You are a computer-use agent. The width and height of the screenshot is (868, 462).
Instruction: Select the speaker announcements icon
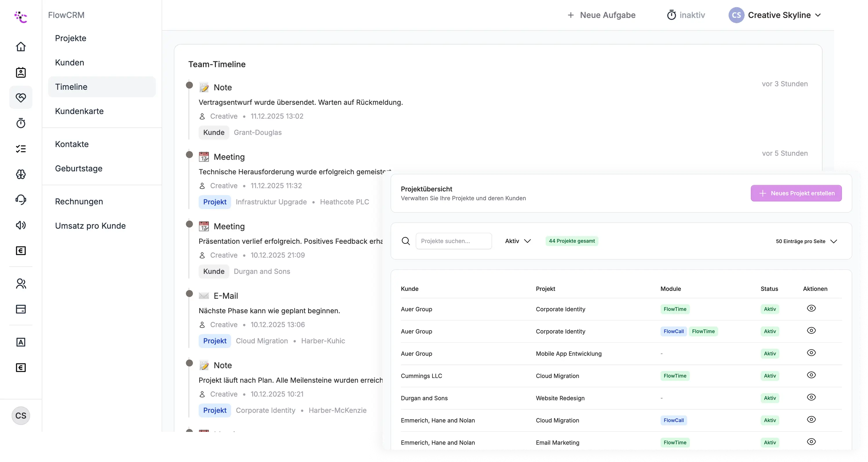pyautogui.click(x=21, y=225)
